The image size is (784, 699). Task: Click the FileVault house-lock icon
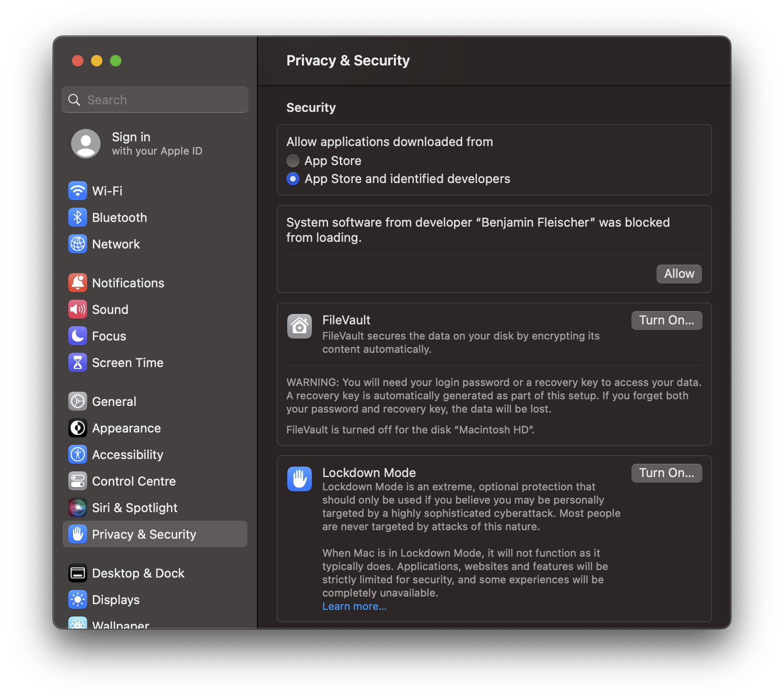[300, 326]
